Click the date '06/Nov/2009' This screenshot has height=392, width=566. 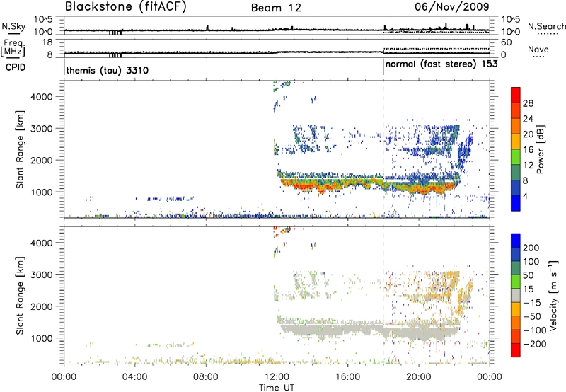[x=452, y=6]
